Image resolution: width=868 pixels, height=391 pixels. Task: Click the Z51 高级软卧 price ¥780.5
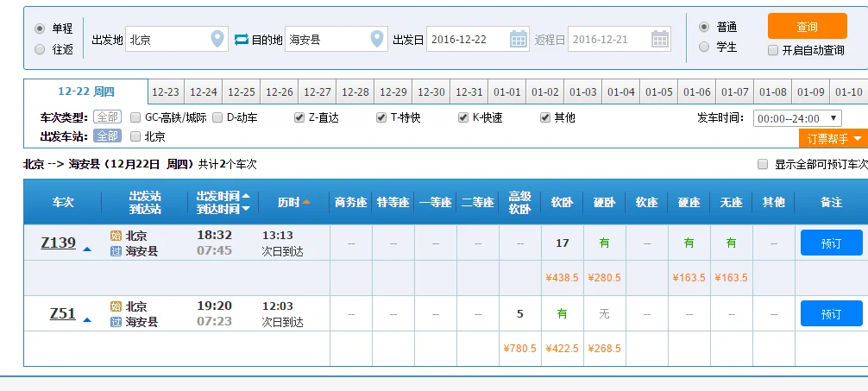519,349
